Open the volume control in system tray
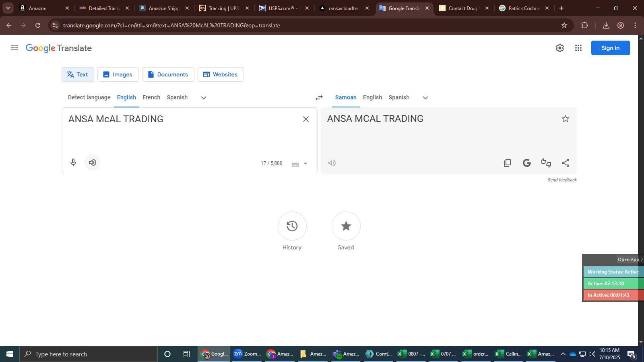Image resolution: width=644 pixels, height=362 pixels. click(x=592, y=354)
